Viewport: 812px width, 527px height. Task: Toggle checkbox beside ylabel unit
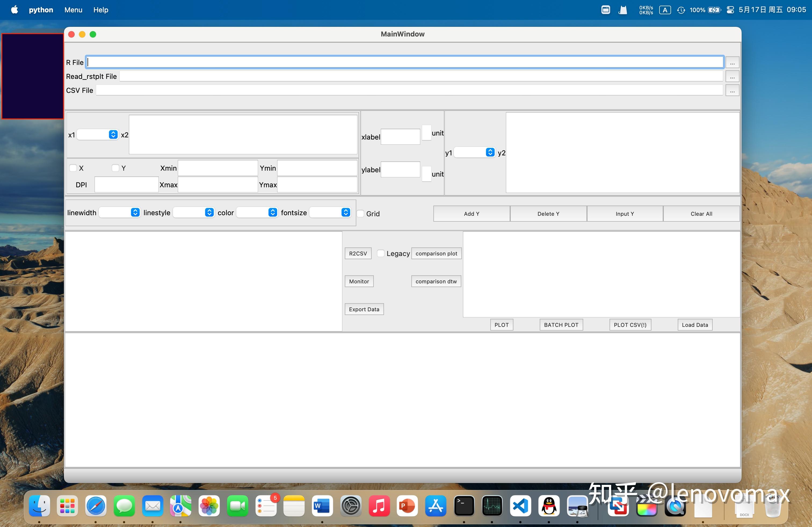click(x=426, y=174)
